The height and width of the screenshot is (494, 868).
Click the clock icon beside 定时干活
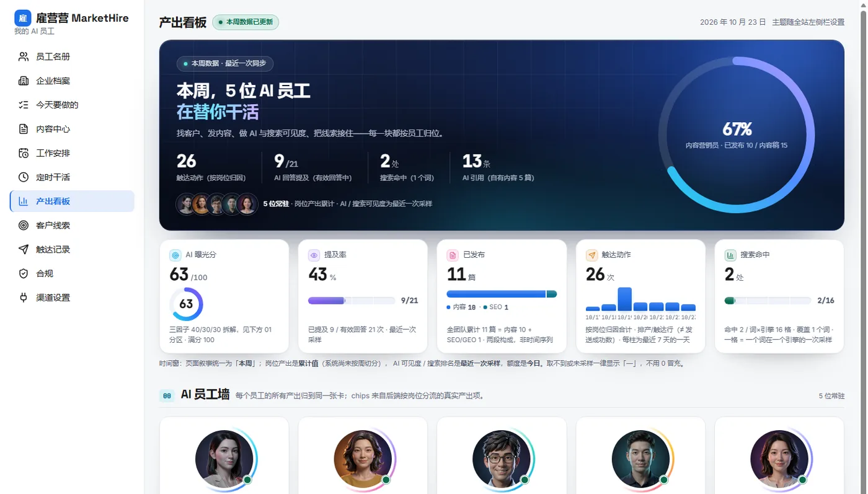[x=24, y=177]
